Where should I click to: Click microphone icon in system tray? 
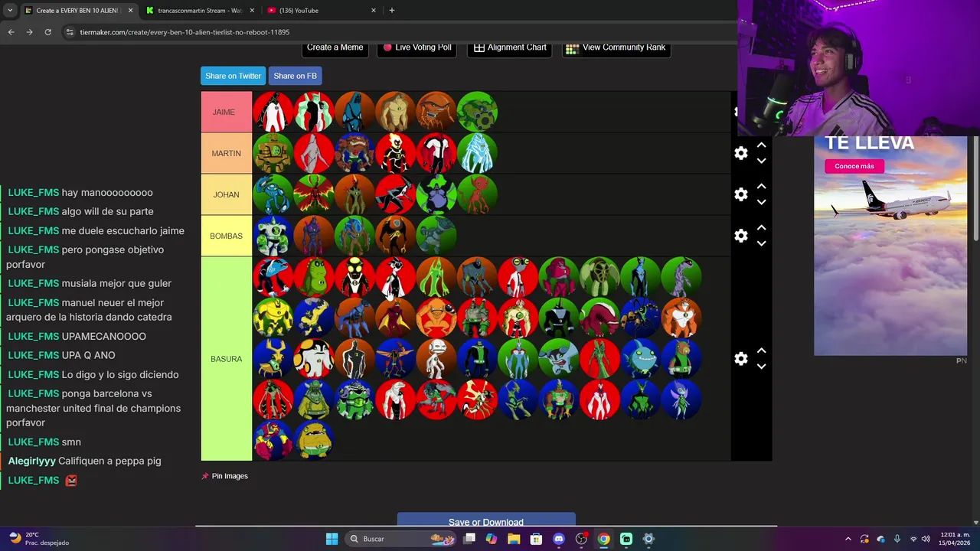(x=897, y=539)
